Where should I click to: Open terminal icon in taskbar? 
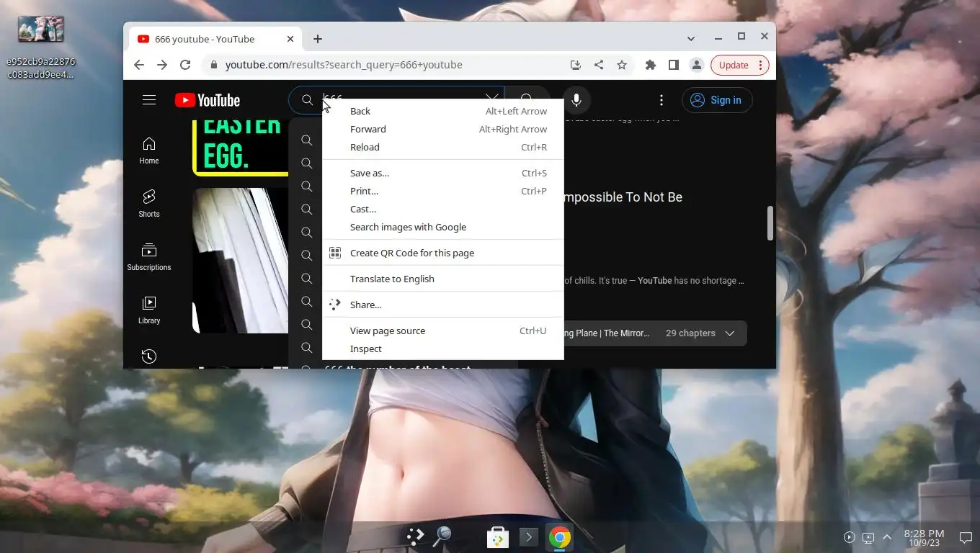(x=528, y=537)
